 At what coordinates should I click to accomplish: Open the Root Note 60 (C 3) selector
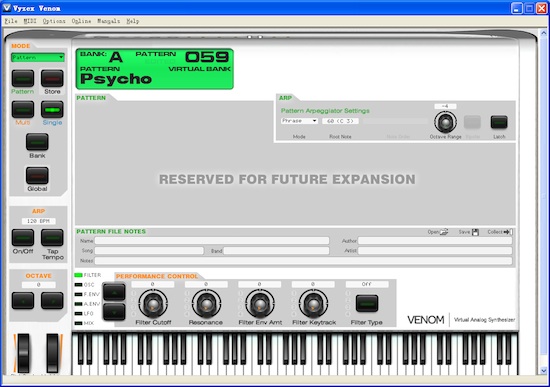click(x=340, y=121)
